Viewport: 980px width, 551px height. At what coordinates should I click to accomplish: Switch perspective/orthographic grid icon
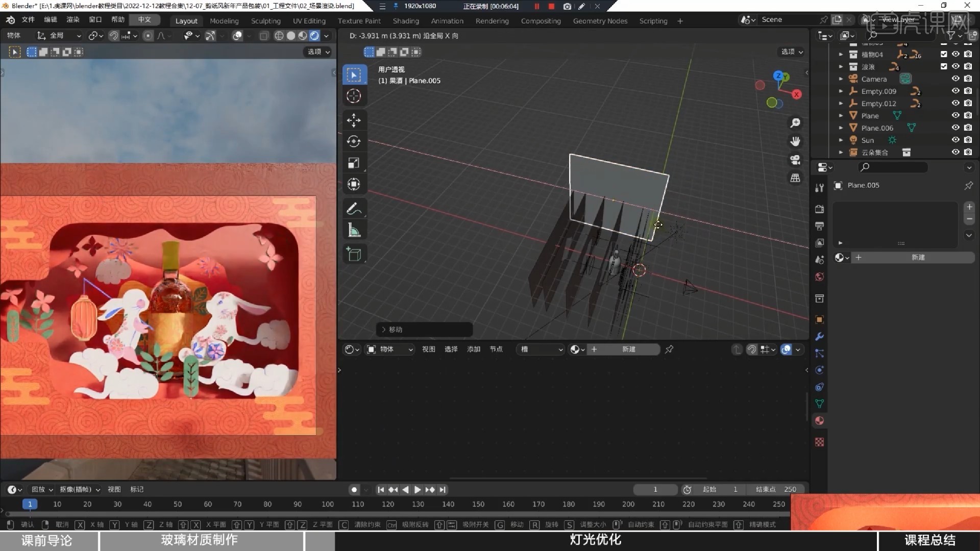pos(795,178)
